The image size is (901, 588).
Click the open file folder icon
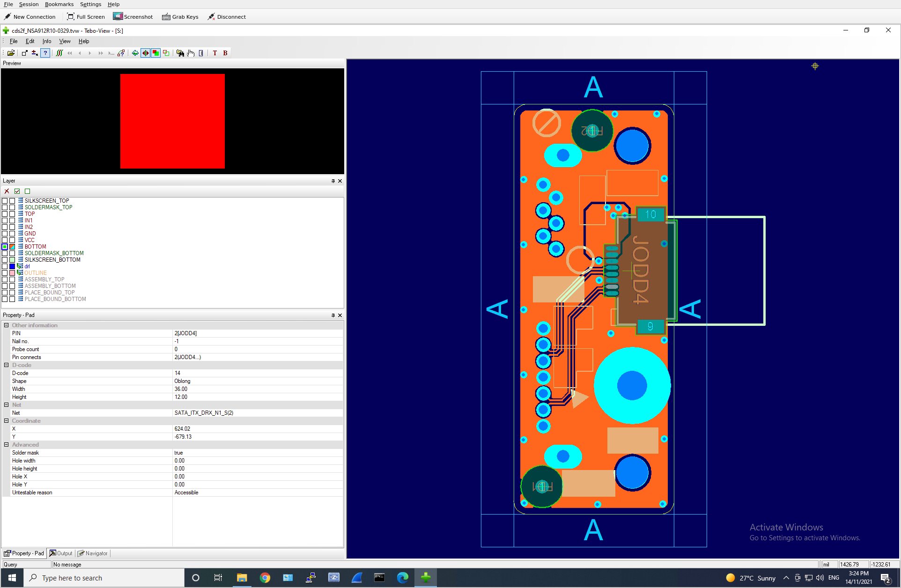[11, 53]
